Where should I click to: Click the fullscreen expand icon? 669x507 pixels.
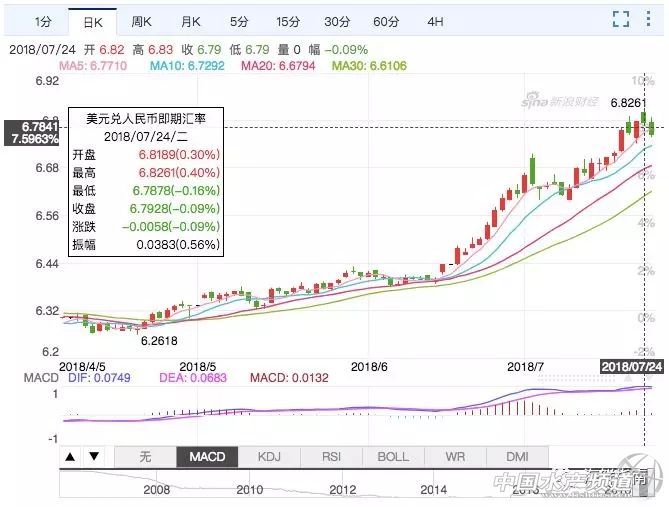(x=620, y=19)
